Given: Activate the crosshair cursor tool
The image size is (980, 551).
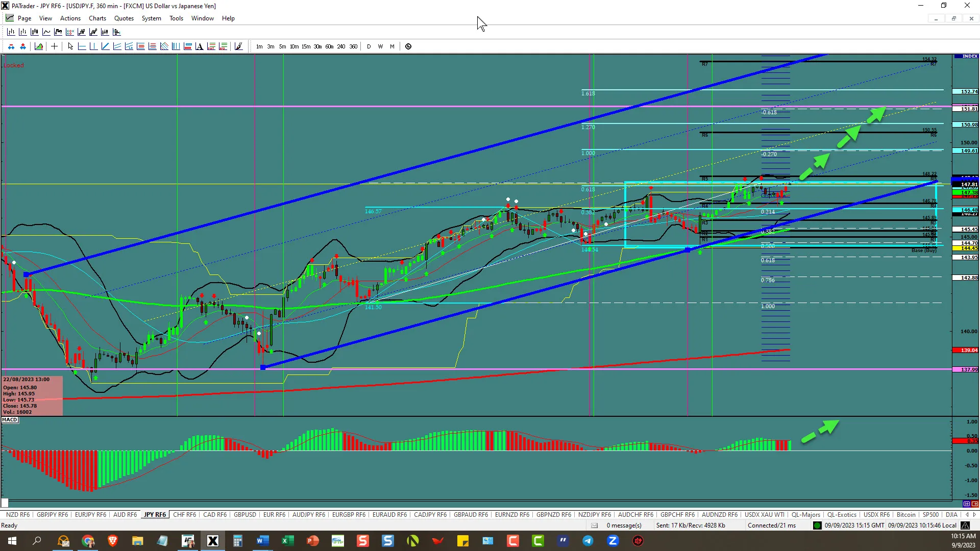Looking at the screenshot, I should tap(54, 46).
